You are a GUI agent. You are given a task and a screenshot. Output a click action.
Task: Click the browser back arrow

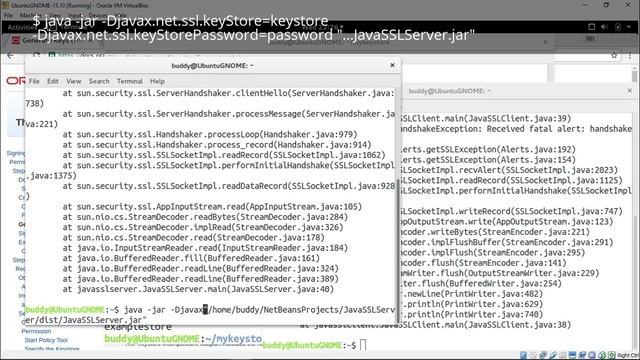10,56
